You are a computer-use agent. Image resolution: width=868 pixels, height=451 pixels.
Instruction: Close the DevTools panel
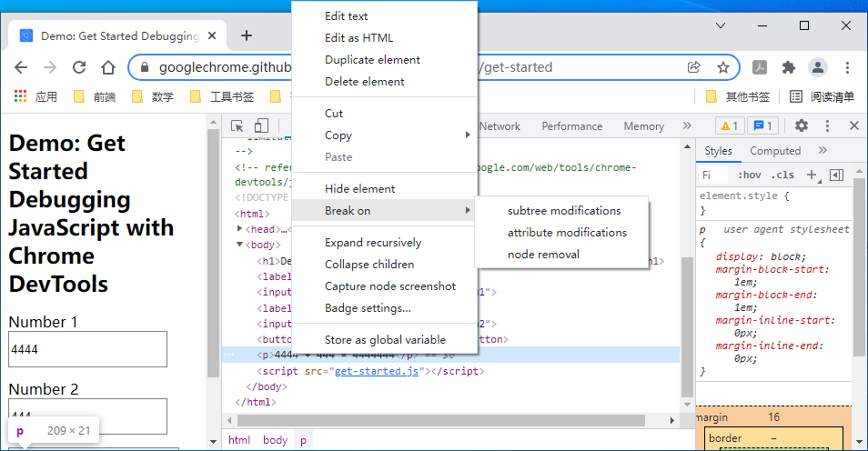click(x=853, y=126)
